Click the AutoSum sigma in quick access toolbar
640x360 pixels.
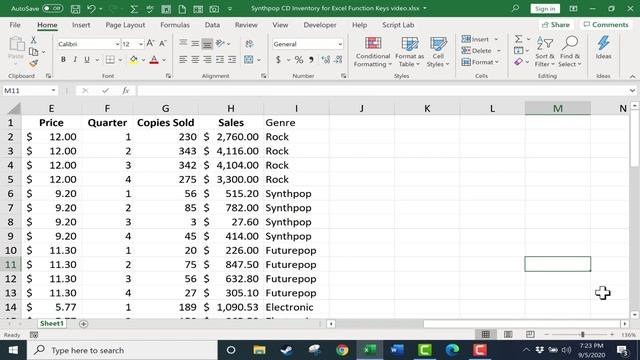point(134,9)
